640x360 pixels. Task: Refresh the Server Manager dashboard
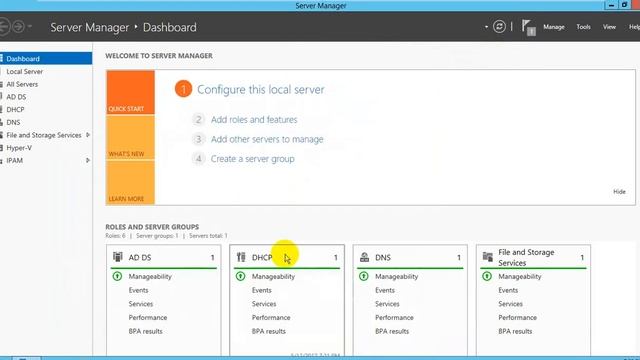click(499, 27)
